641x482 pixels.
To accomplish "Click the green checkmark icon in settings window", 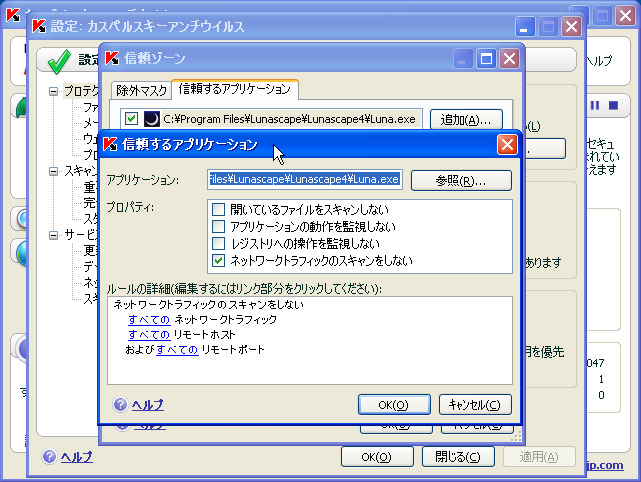I will point(58,62).
